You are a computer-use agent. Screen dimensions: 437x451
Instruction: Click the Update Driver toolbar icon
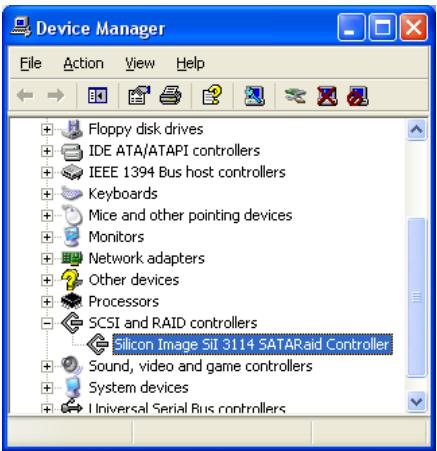click(x=296, y=96)
